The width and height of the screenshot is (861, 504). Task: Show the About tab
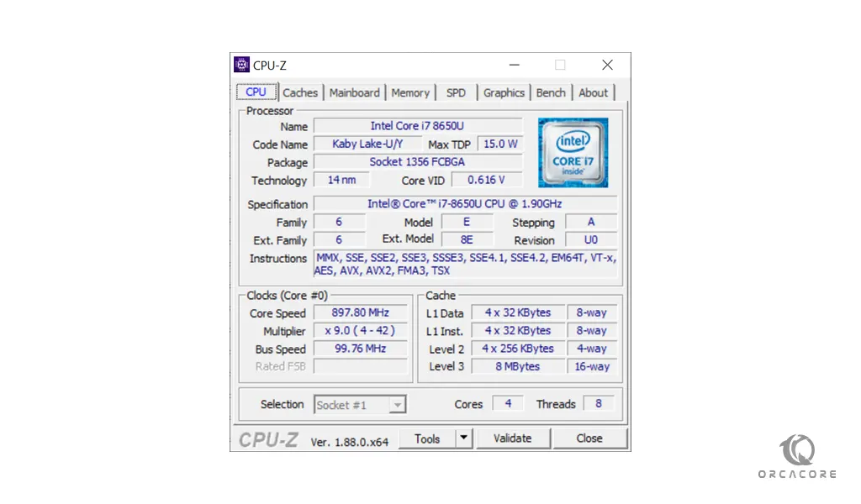pos(593,92)
